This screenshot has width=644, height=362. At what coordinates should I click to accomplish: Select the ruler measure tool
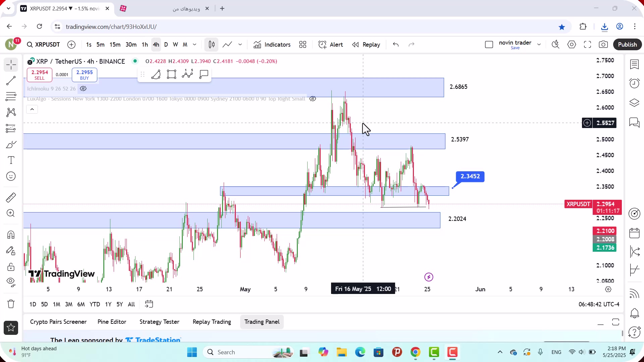tap(11, 197)
